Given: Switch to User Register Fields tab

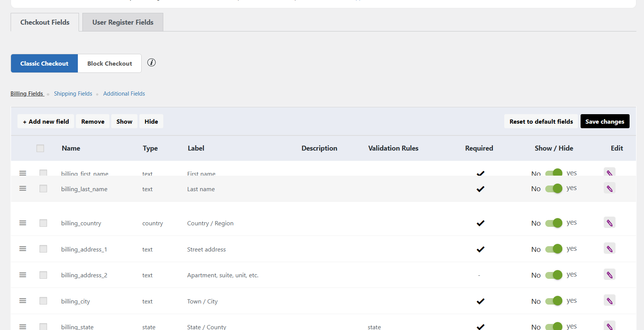Looking at the screenshot, I should 123,22.
